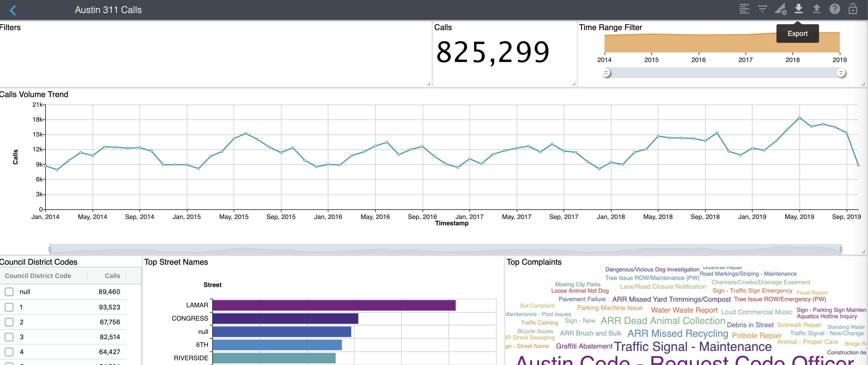
Task: Select the null street bar
Action: [x=282, y=332]
